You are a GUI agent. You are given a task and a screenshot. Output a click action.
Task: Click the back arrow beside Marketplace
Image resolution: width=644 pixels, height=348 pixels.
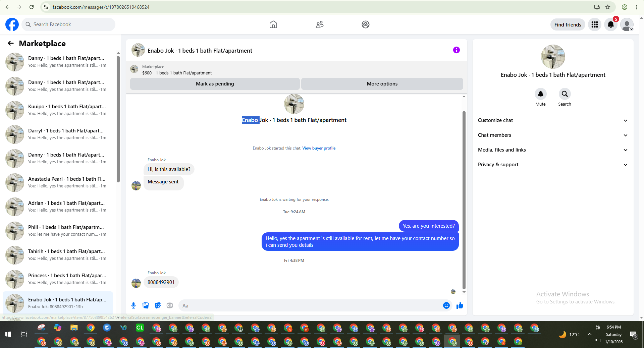[x=11, y=43]
